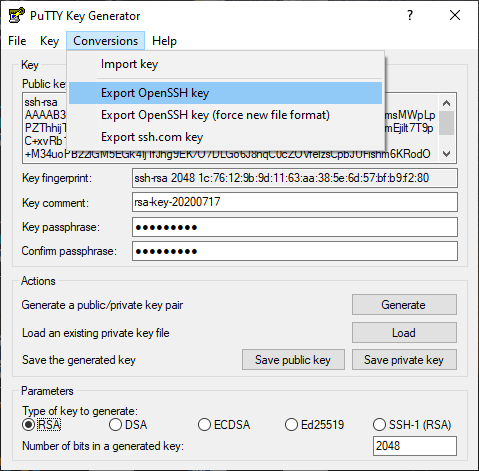Click the Key fingerprint field
Image resolution: width=479 pixels, height=471 pixels.
click(295, 178)
